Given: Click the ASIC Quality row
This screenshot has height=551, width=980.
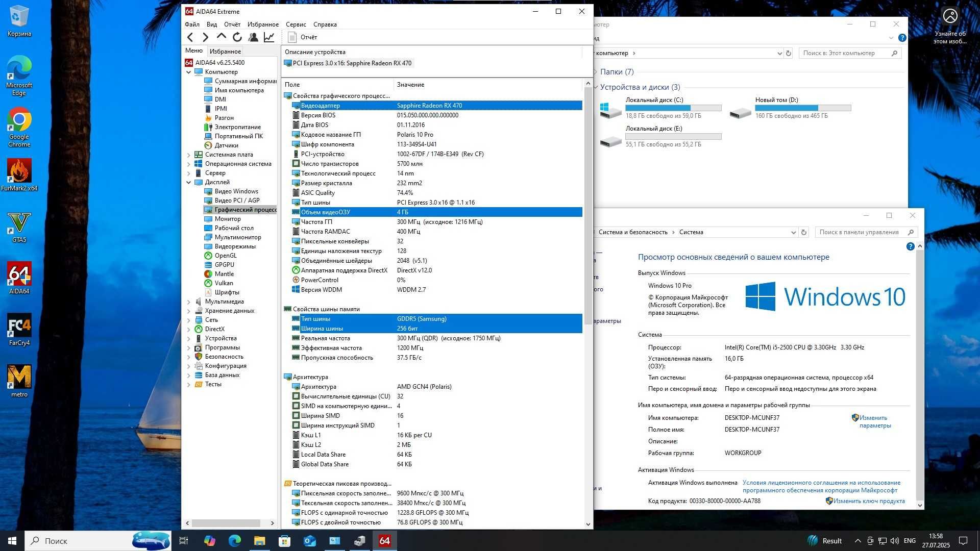Looking at the screenshot, I should pyautogui.click(x=436, y=193).
